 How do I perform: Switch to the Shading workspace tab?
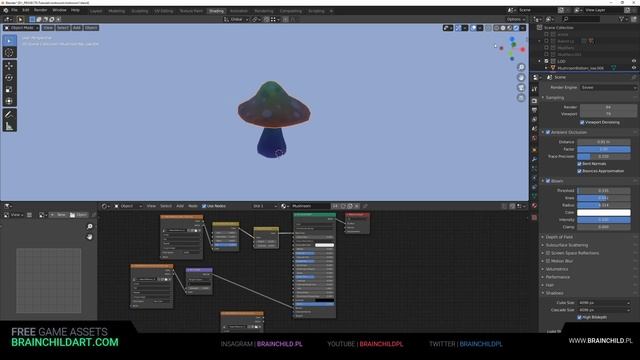coord(216,11)
